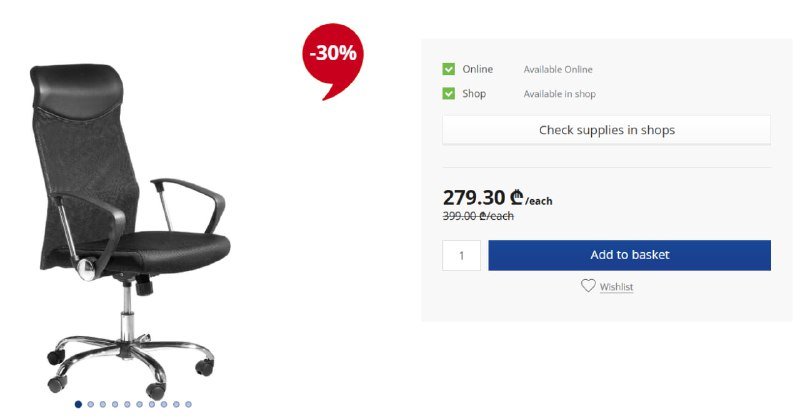The height and width of the screenshot is (419, 800).
Task: Switch to the sixth carousel dot
Action: [x=139, y=404]
